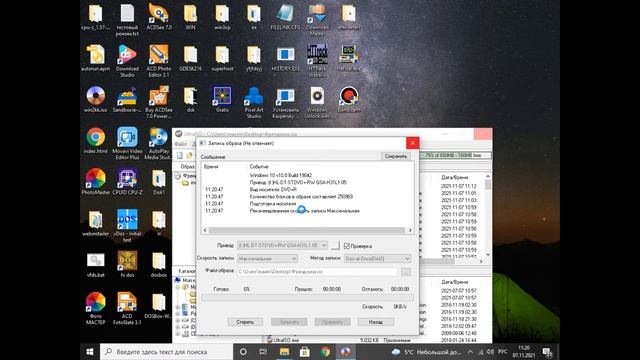The image size is (640, 360).
Task: Click the Windows taskbar search box
Action: click(166, 351)
